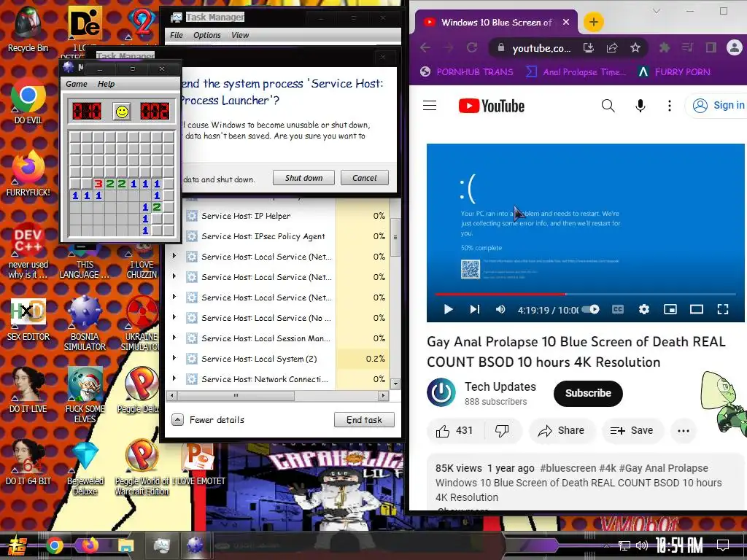Viewport: 747px width, 560px height.
Task: Play the video with the play button
Action: click(448, 309)
